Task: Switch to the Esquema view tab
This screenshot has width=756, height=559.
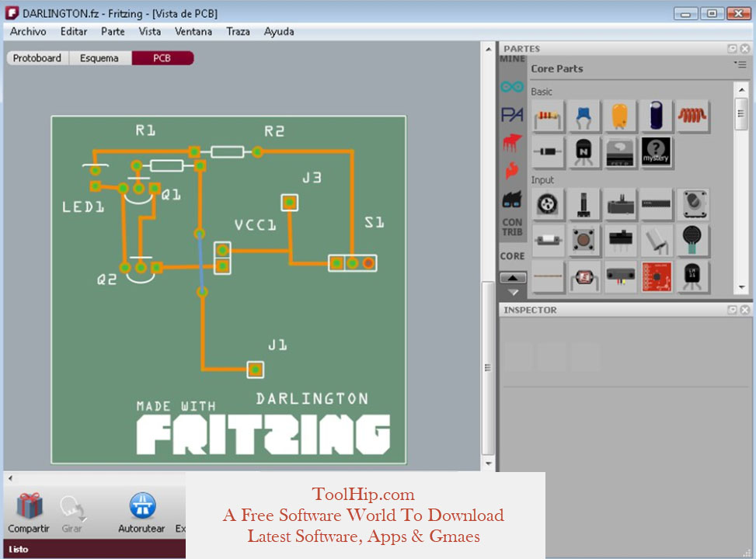Action: coord(99,58)
